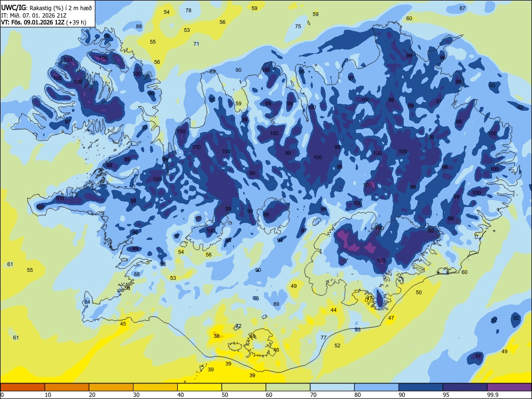Click the purple legend swatch above 99.9
Image resolution: width=532 pixels, height=399 pixels.
[x=509, y=387]
